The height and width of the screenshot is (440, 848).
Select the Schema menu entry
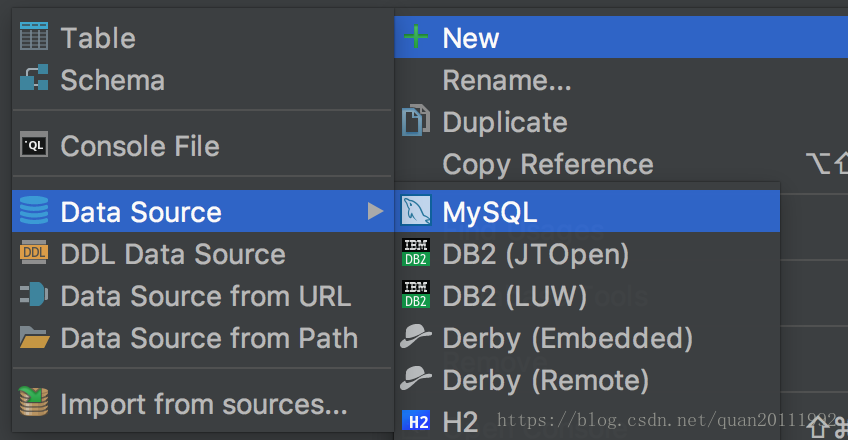point(203,79)
